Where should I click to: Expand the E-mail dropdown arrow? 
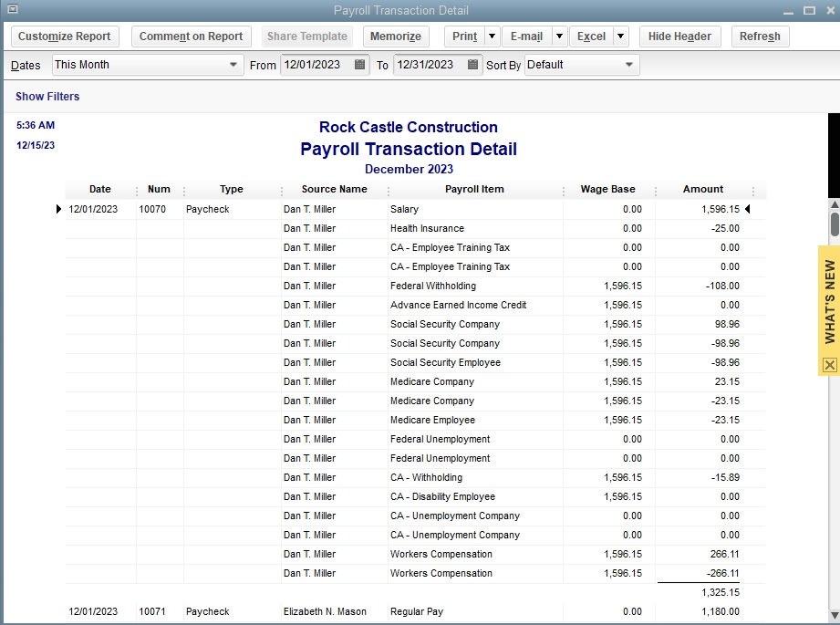tap(559, 36)
